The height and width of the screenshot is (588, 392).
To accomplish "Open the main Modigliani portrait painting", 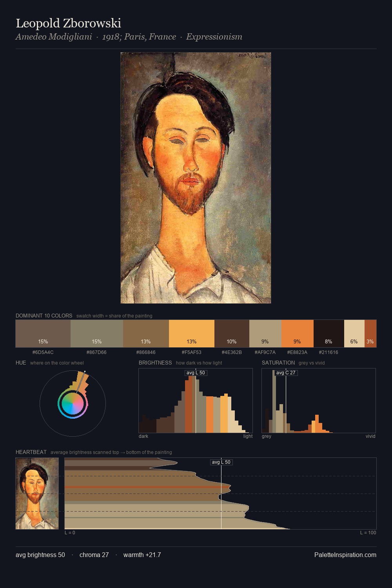I will coord(196,178).
